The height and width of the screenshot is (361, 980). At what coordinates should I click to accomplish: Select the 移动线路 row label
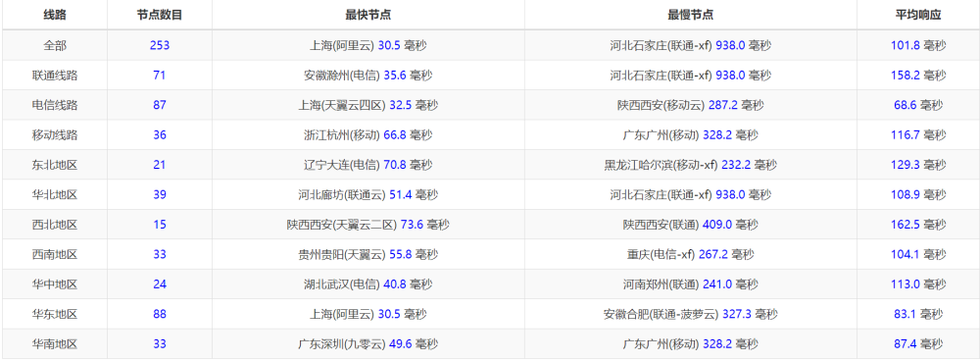click(55, 135)
